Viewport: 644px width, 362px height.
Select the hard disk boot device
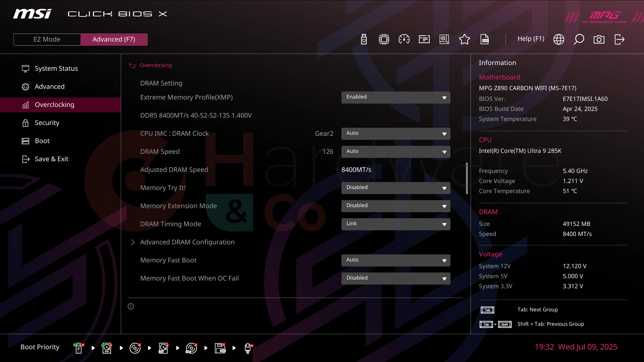(107, 348)
